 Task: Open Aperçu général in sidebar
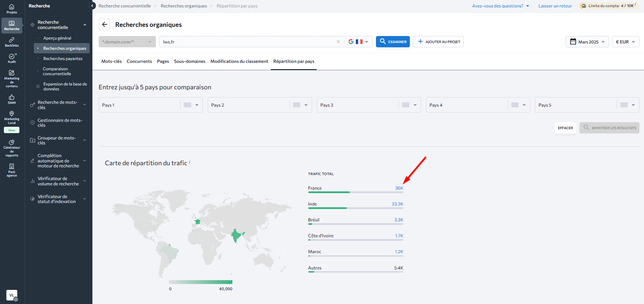pos(57,38)
